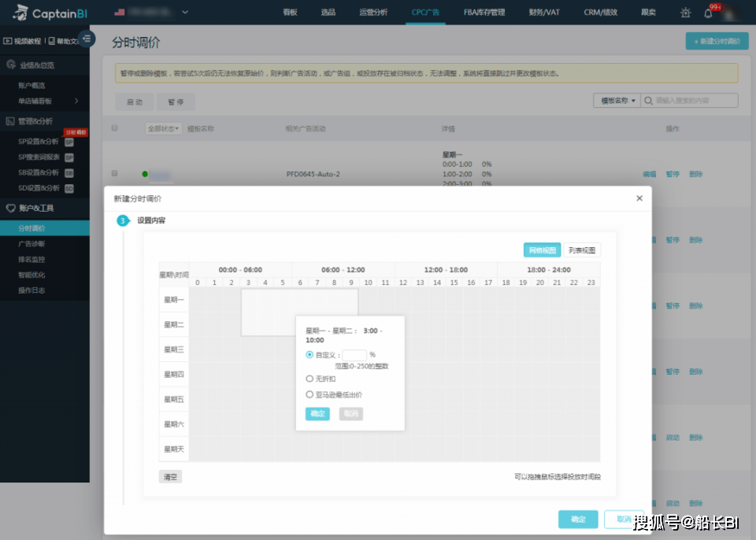The width and height of the screenshot is (756, 540).
Task: Click the CaptainBI logo
Action: (x=49, y=13)
